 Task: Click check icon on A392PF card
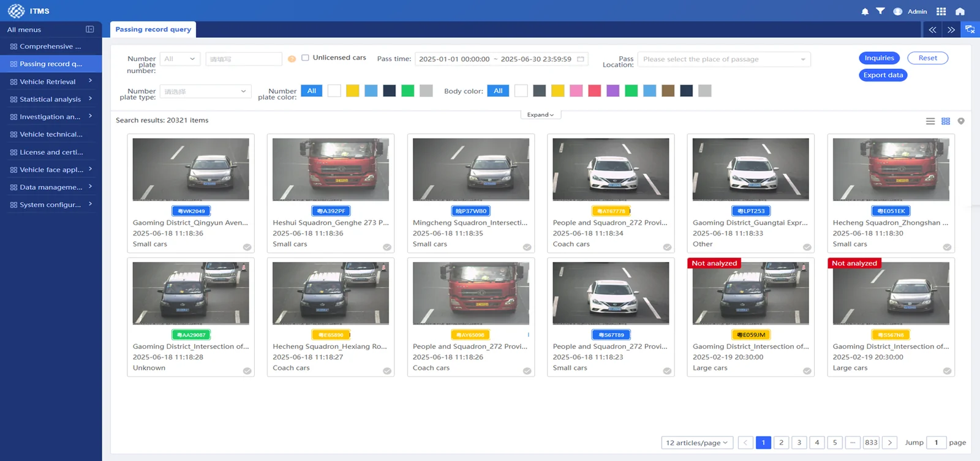pos(387,247)
